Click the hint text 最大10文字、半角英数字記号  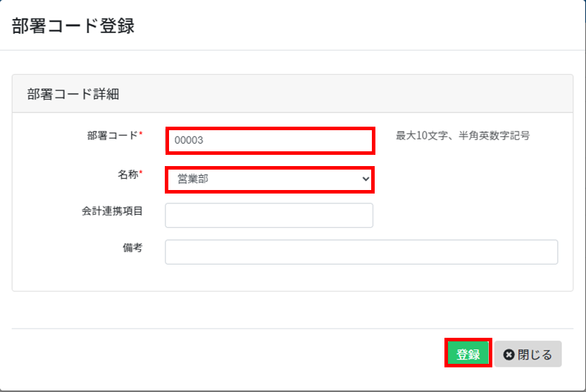click(x=463, y=136)
